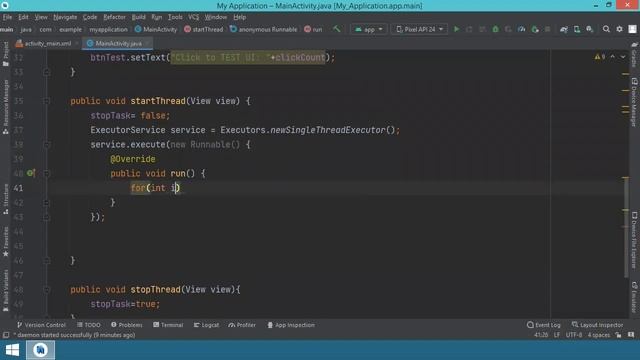
Task: Toggle read-only lock icon in the status bar
Action: (618, 335)
